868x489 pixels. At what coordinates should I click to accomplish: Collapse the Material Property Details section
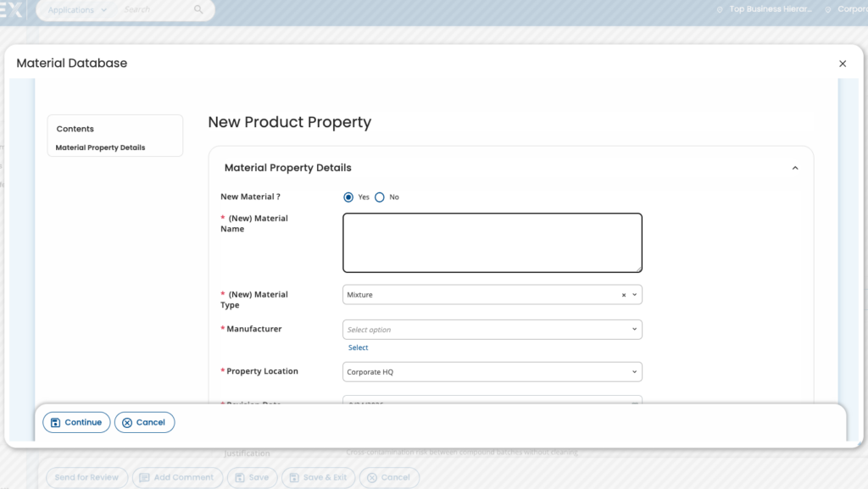tap(795, 168)
